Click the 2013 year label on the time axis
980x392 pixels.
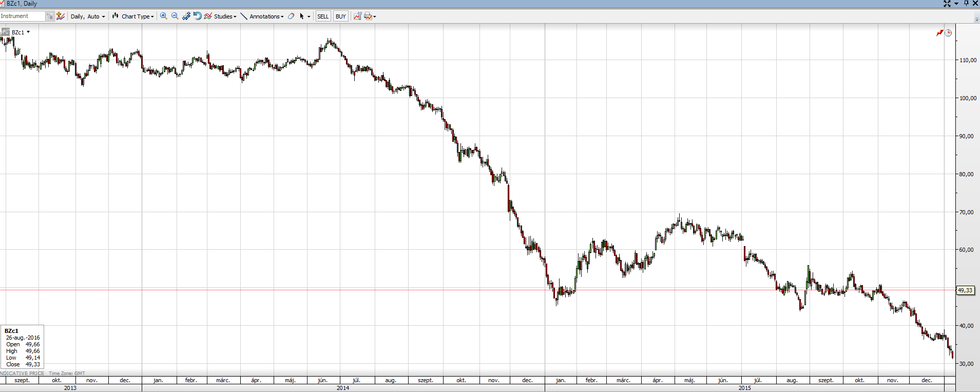pos(70,388)
